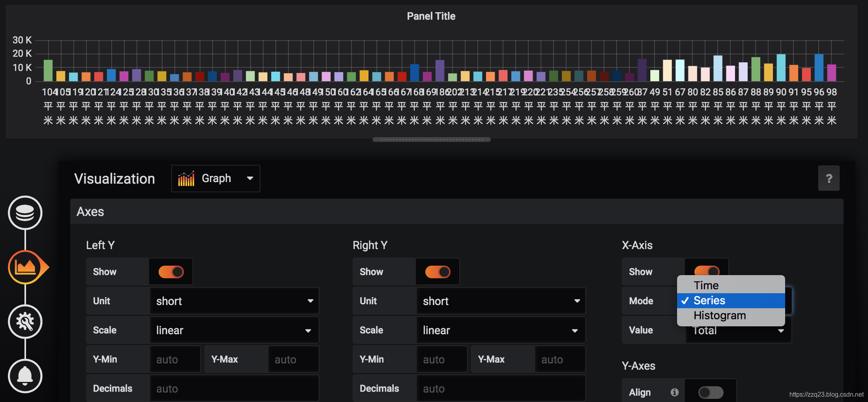Image resolution: width=868 pixels, height=402 pixels.
Task: Click the Align info icon
Action: click(675, 392)
